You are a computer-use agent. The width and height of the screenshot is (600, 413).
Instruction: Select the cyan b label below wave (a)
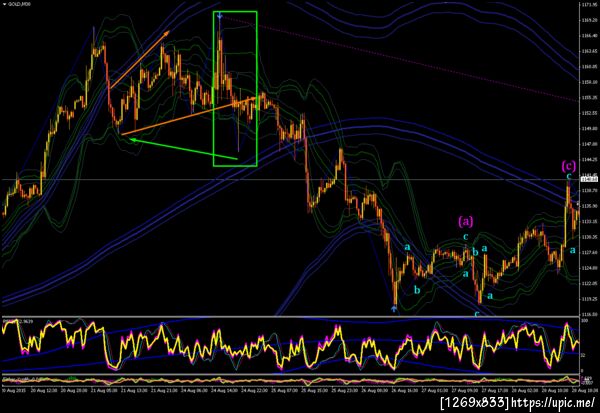click(475, 252)
